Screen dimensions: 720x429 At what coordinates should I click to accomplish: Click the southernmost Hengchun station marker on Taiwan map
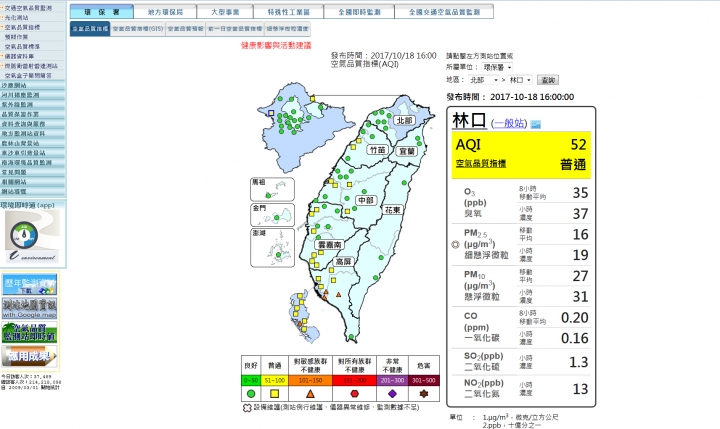pyautogui.click(x=351, y=338)
